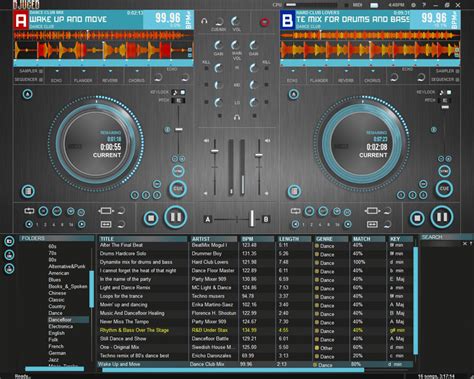Trigger hot cue 2 on deck A

pos(146,195)
